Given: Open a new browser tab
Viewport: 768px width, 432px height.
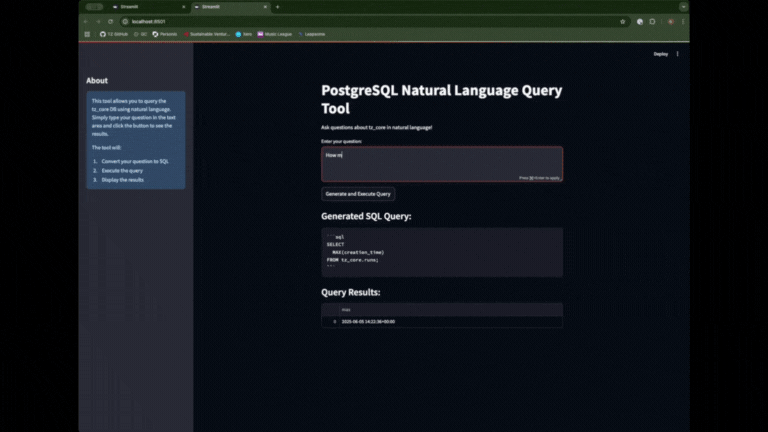Looking at the screenshot, I should click(277, 7).
